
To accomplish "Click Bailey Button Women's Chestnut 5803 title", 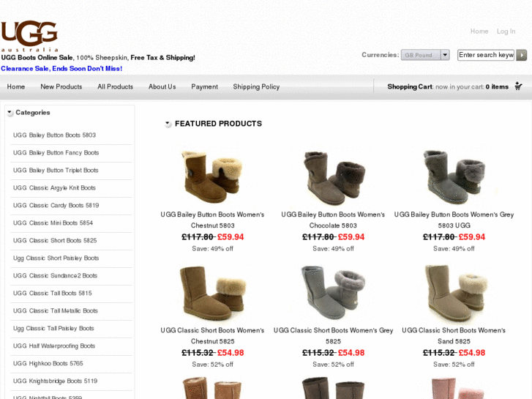I will 212,220.
